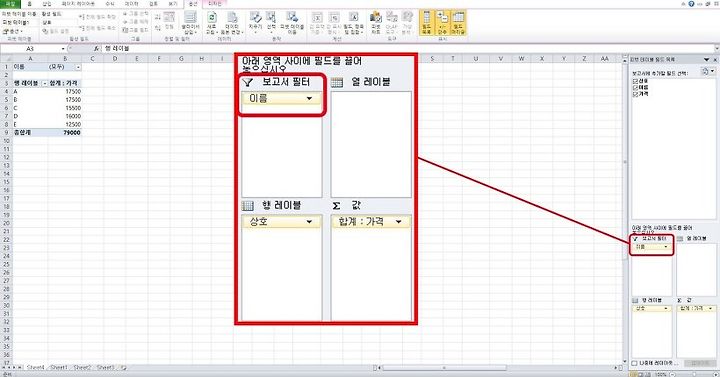
Task: Open the (모두) report filter dropdown in cell B1
Action: (78, 67)
